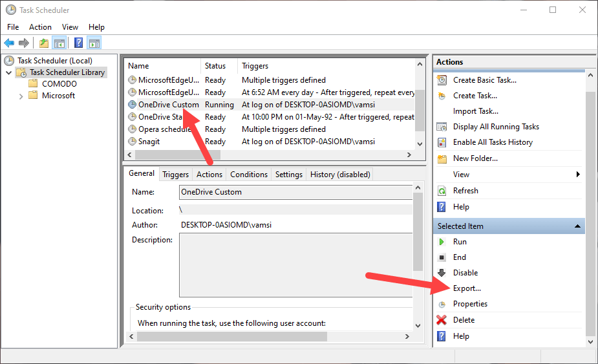Click task list vertical scrollbar down arrow

tap(420, 144)
